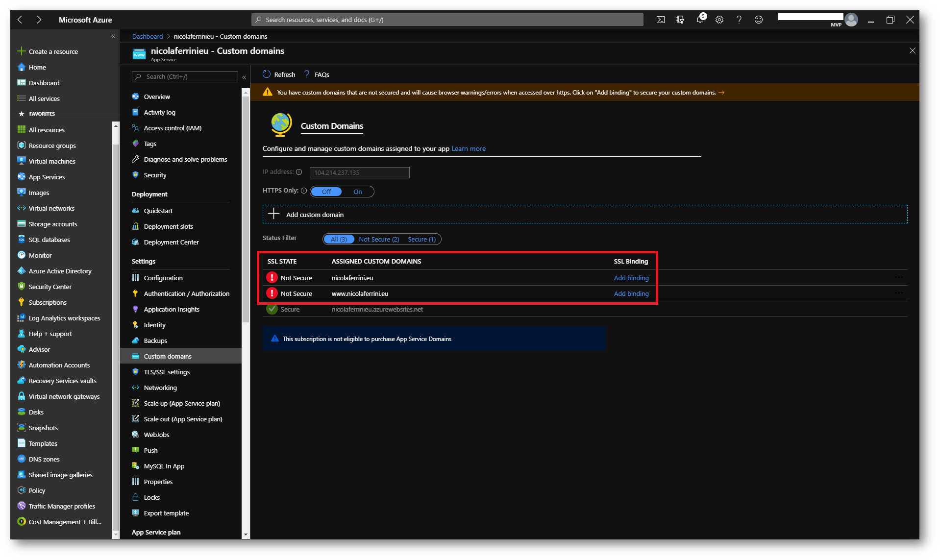940x560 pixels.
Task: Open the help question mark icon
Action: (739, 20)
